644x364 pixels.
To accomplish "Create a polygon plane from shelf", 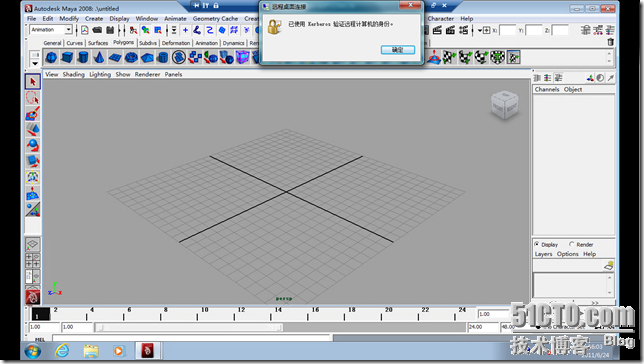I will click(115, 58).
